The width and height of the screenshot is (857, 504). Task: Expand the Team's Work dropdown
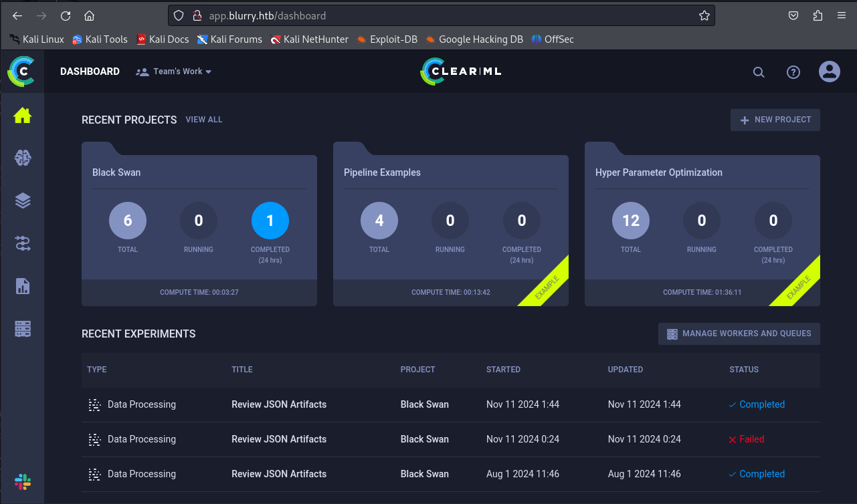coord(174,72)
